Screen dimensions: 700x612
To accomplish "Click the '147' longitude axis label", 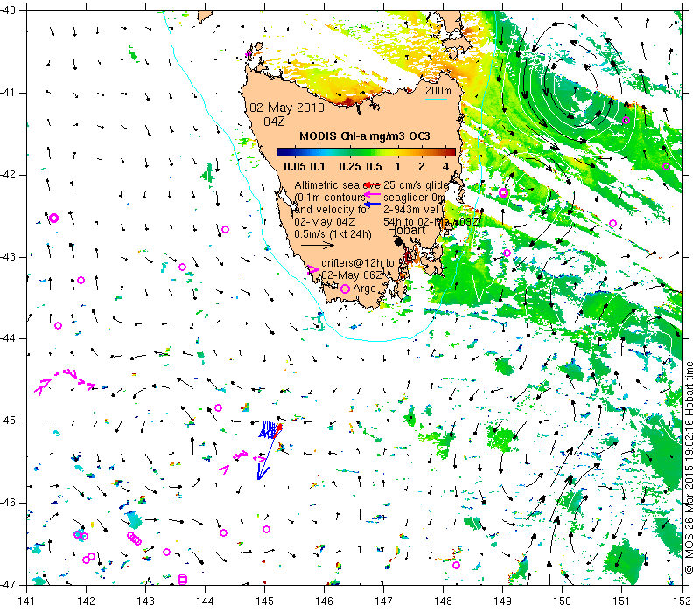I will pyautogui.click(x=383, y=602).
